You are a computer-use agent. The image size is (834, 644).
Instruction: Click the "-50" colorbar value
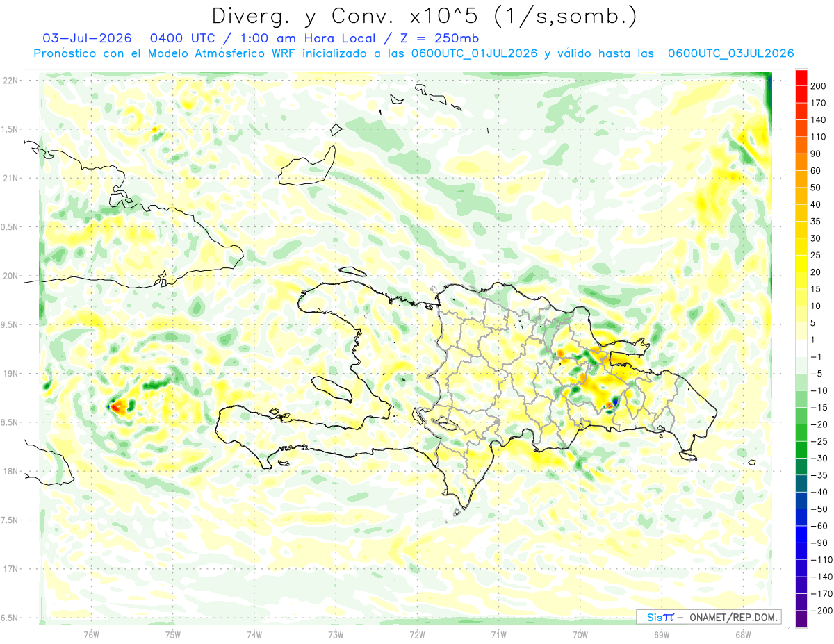pyautogui.click(x=821, y=509)
